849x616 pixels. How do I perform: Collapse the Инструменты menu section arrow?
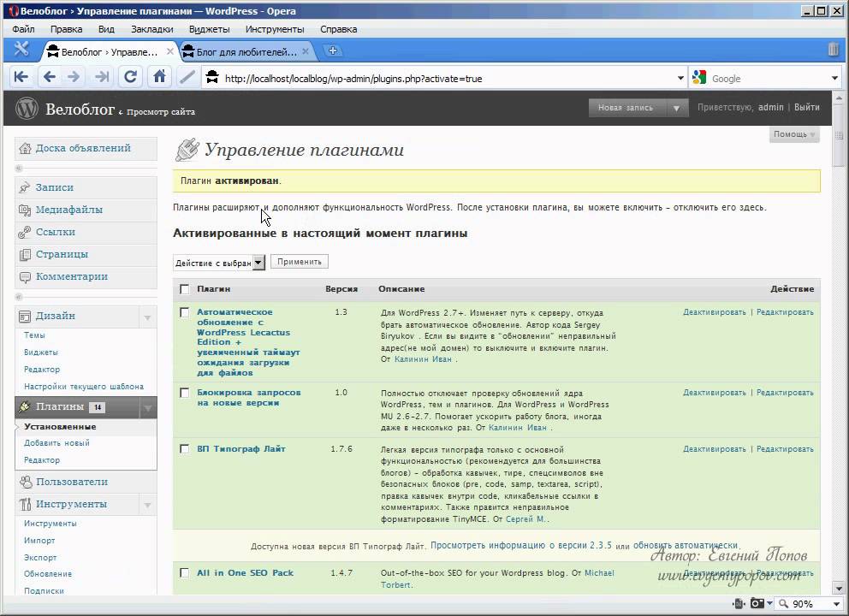147,506
